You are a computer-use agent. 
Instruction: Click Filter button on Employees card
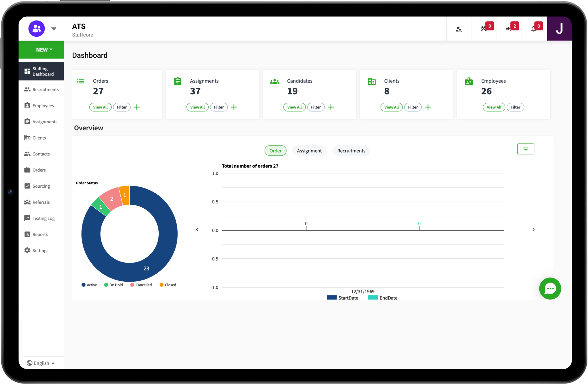coord(515,107)
